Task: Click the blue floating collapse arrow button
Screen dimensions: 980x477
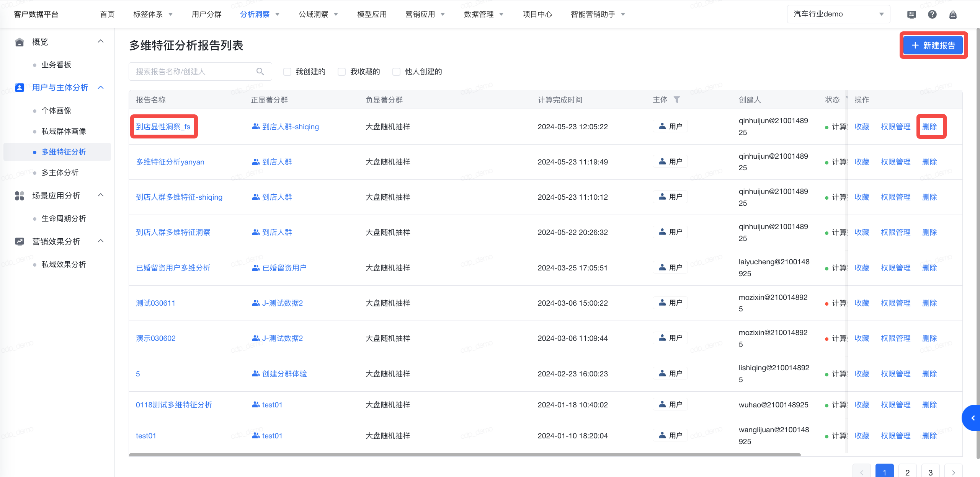Action: coord(972,418)
